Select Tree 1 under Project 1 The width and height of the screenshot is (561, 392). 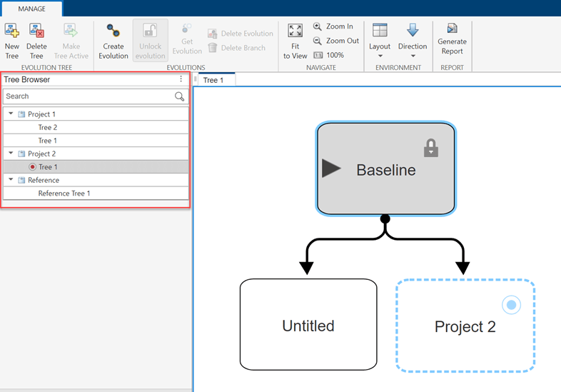96,141
